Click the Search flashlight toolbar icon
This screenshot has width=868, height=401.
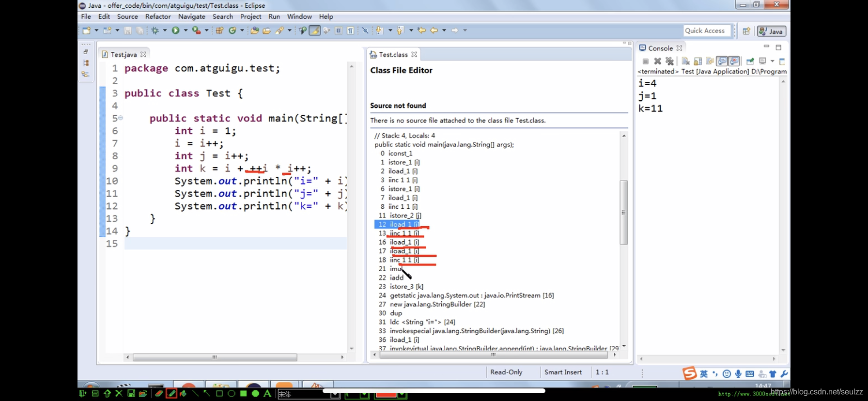coord(279,31)
